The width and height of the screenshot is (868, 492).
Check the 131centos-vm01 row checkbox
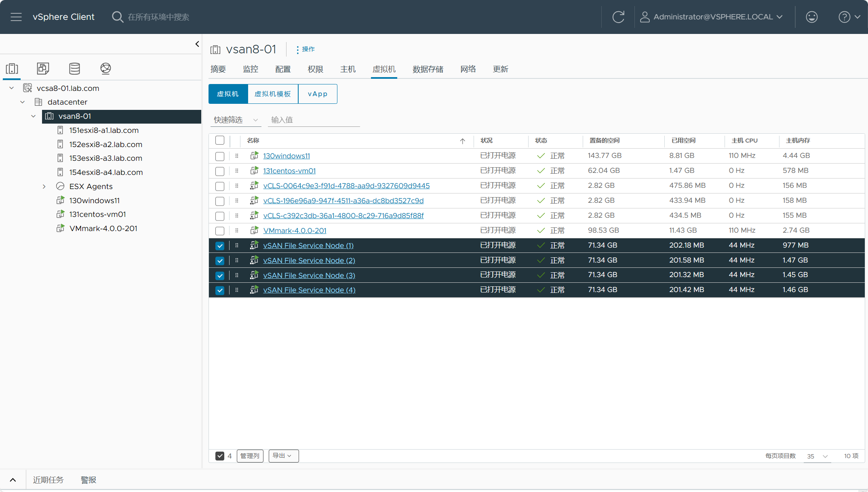coord(220,171)
